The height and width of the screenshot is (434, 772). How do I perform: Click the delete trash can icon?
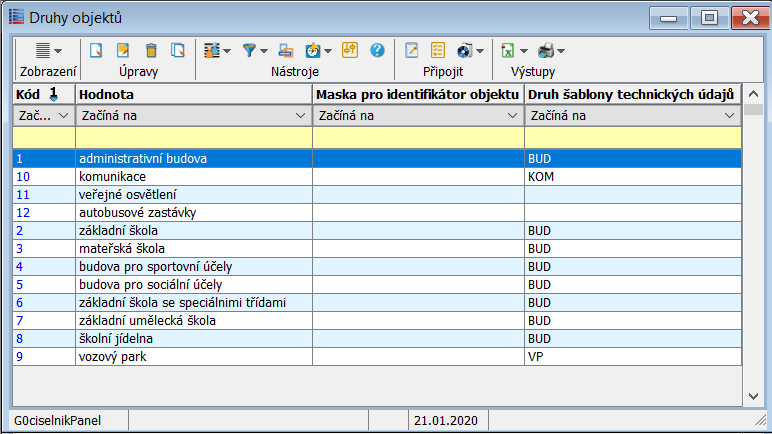pyautogui.click(x=151, y=50)
